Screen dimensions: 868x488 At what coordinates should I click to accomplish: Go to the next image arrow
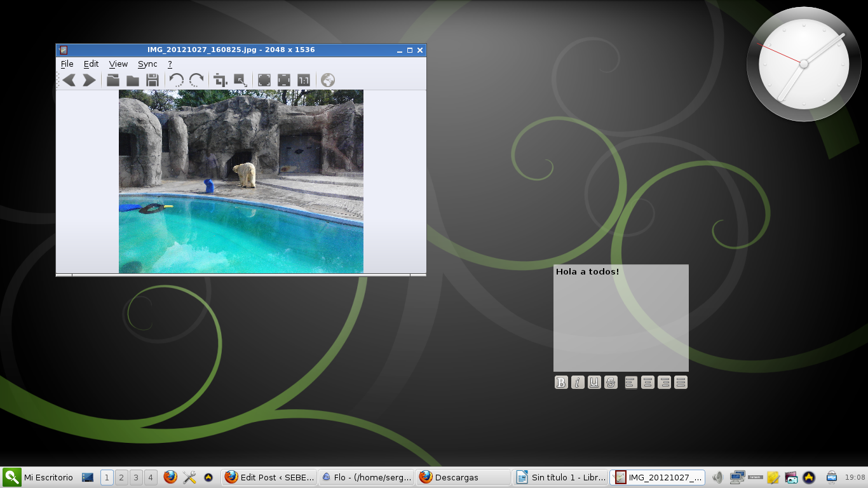click(89, 80)
